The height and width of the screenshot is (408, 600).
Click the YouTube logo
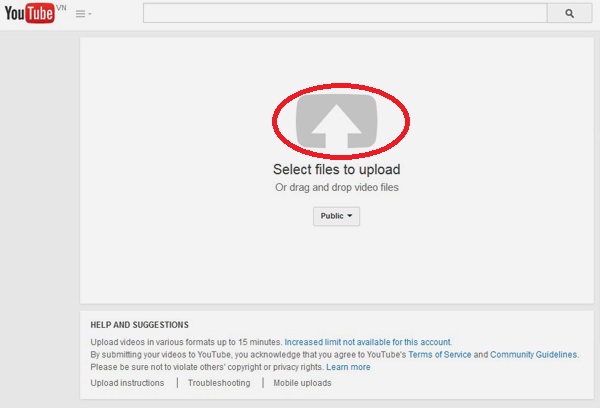click(30, 14)
